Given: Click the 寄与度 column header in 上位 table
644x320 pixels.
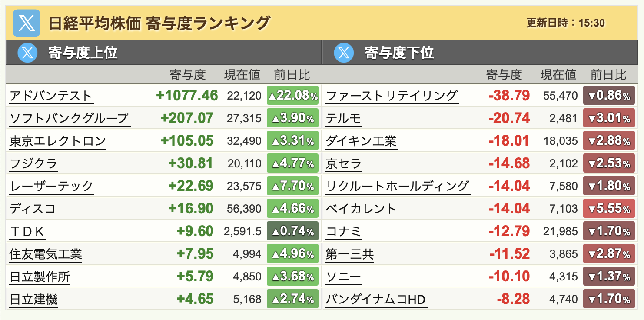Looking at the screenshot, I should [x=187, y=75].
